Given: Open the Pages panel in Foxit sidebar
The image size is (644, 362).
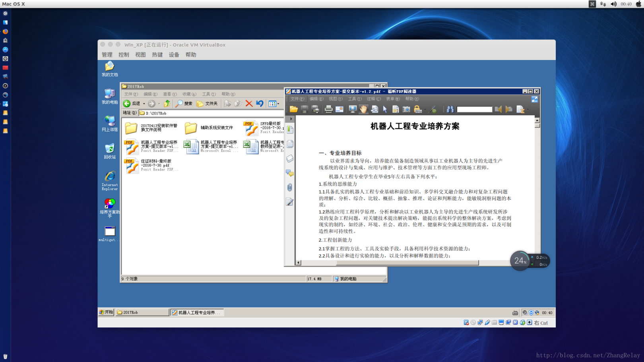Looking at the screenshot, I should 290,144.
